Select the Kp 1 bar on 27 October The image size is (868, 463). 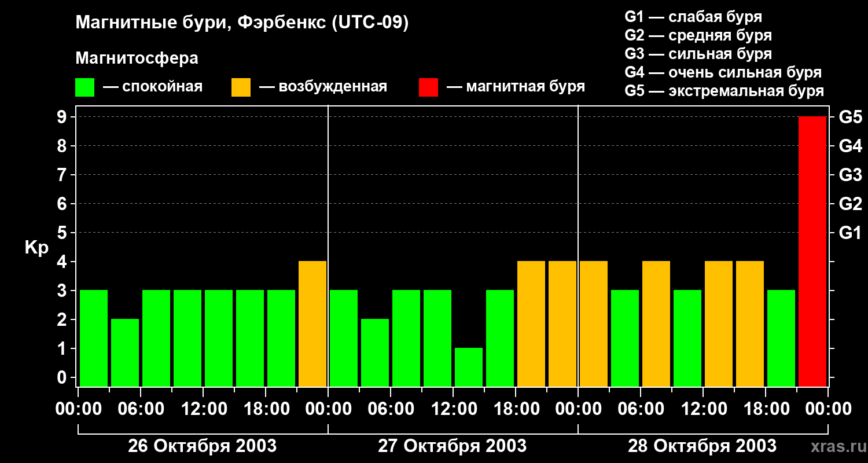(469, 367)
